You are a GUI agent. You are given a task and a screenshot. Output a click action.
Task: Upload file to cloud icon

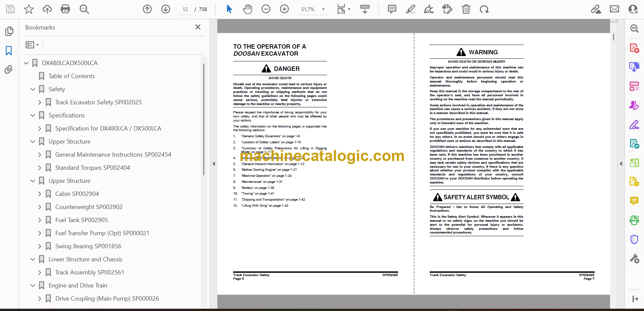47,9
